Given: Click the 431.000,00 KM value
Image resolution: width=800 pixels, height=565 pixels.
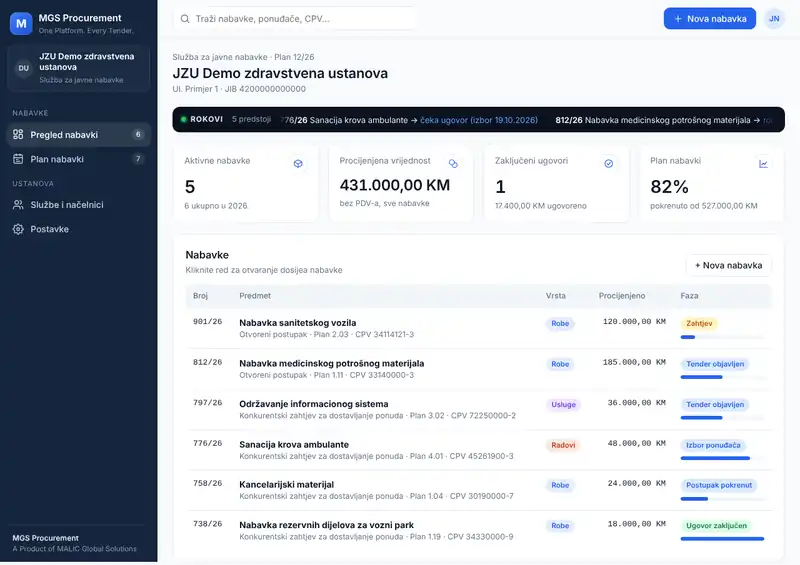Looking at the screenshot, I should (x=395, y=185).
